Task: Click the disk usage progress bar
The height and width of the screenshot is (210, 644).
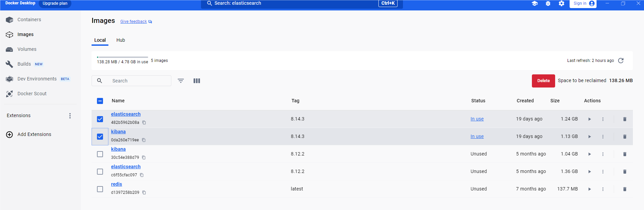Action: (x=123, y=57)
